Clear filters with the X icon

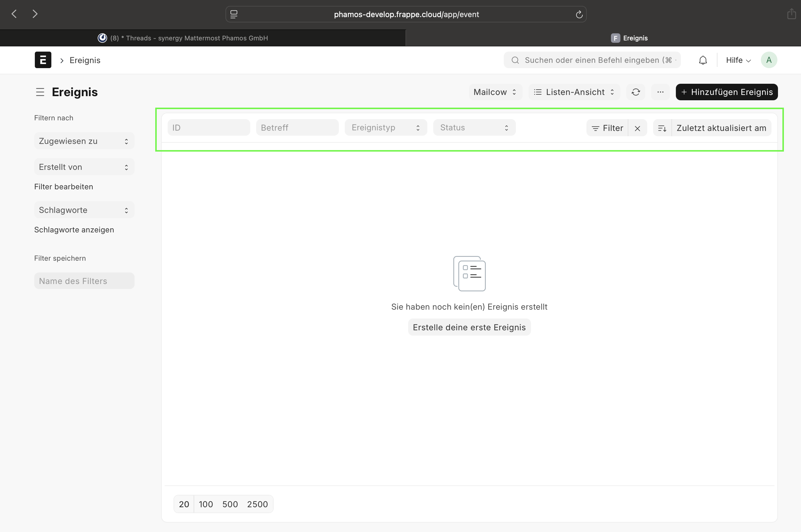637,128
